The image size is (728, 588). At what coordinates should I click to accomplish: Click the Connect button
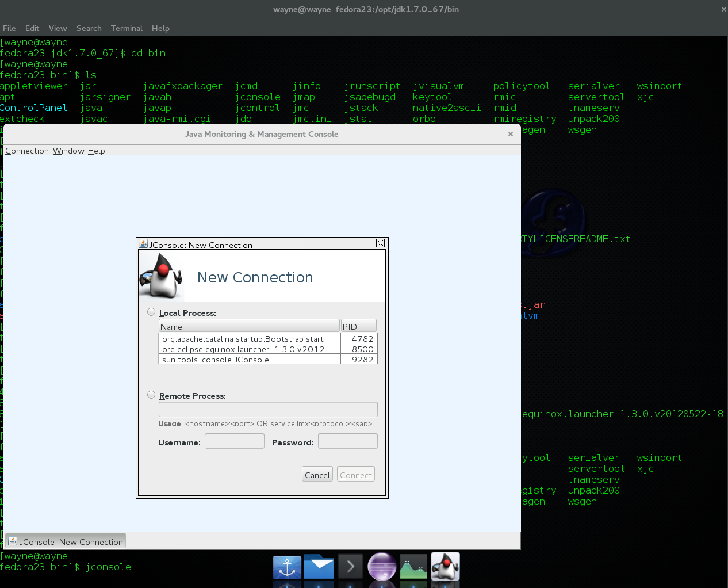[x=355, y=475]
